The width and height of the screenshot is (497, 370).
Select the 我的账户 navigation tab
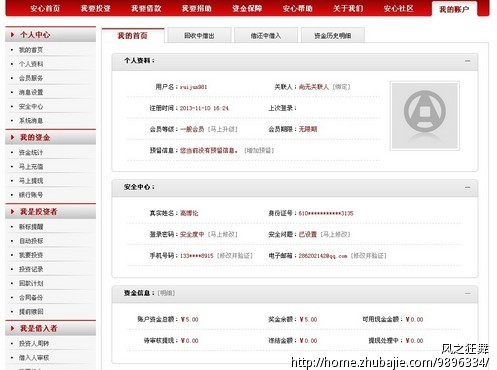pyautogui.click(x=454, y=9)
